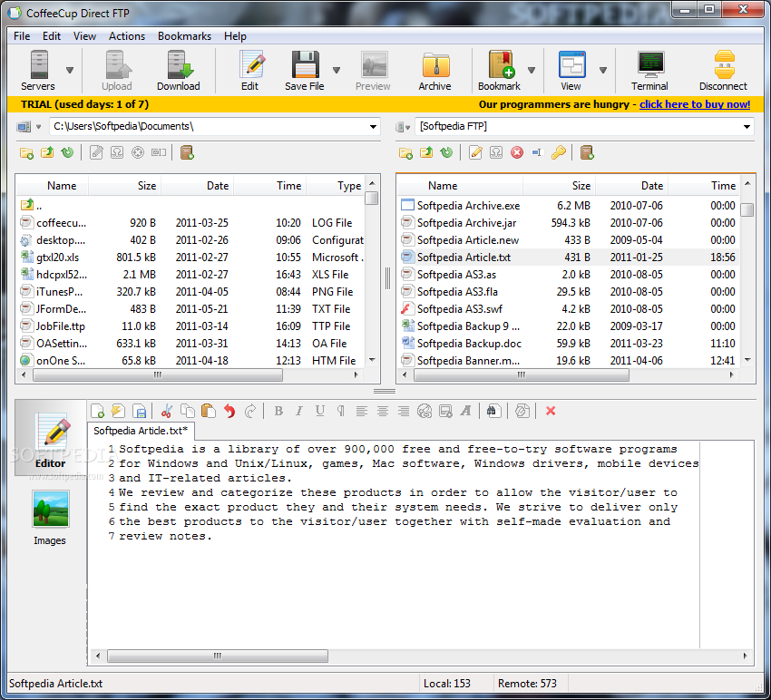Open the Bookmarks menu
771x700 pixels.
pos(184,36)
